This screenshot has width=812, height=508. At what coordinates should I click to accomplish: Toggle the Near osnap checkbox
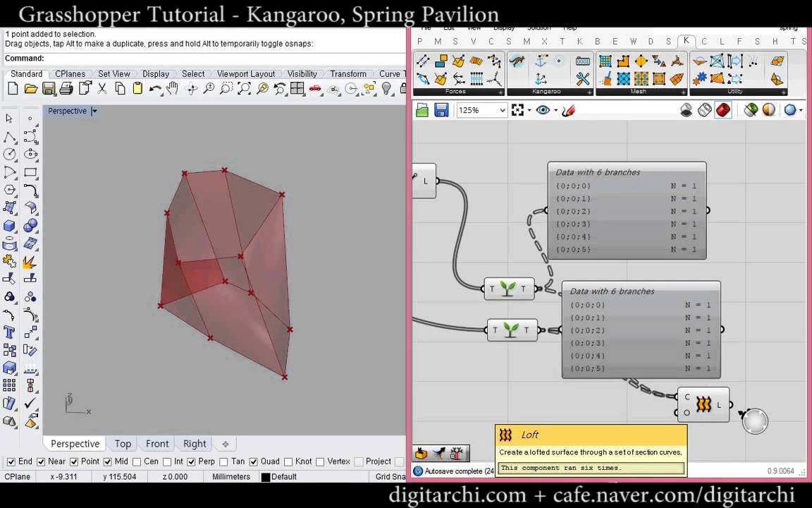(41, 461)
